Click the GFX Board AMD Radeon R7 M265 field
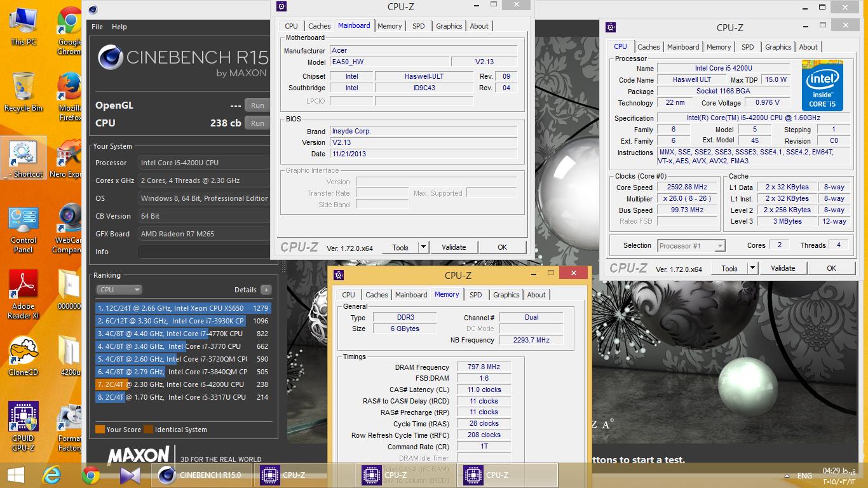Viewport: 868px width, 488px height. (204, 234)
